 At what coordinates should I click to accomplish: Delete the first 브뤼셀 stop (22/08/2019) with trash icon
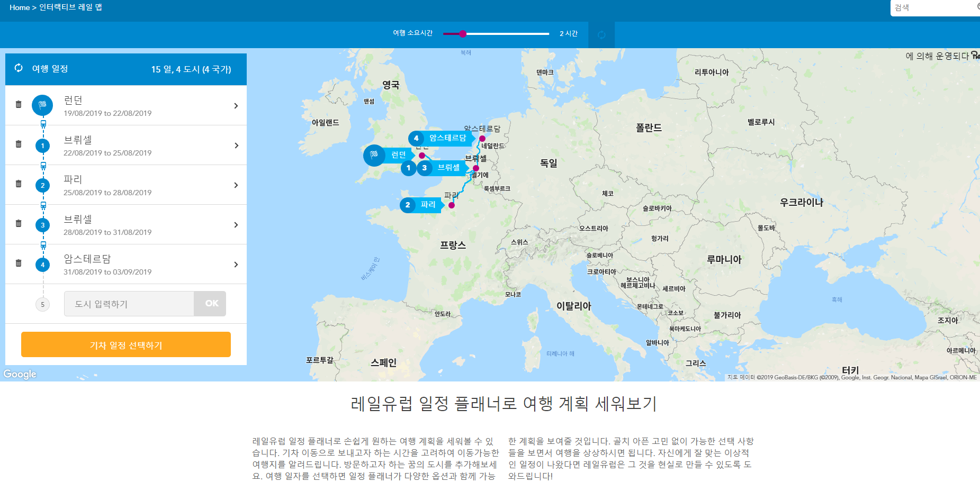pos(19,144)
